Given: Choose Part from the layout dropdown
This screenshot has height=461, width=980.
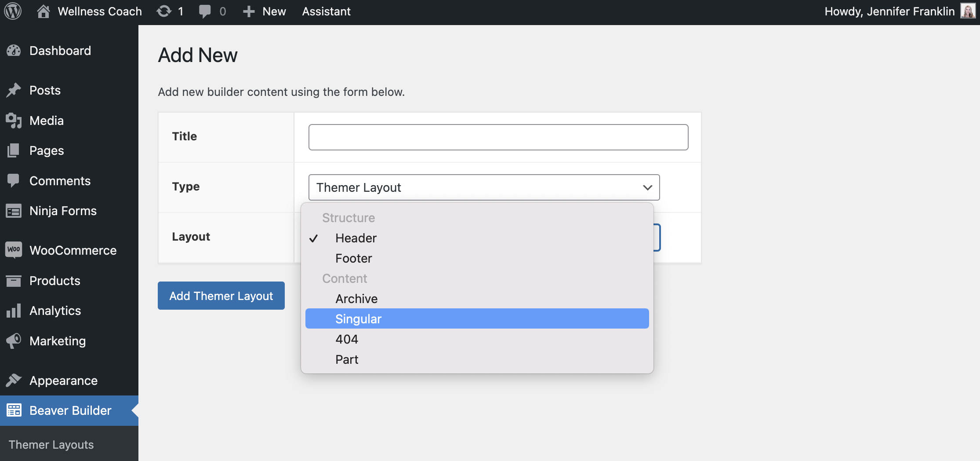Looking at the screenshot, I should 347,359.
